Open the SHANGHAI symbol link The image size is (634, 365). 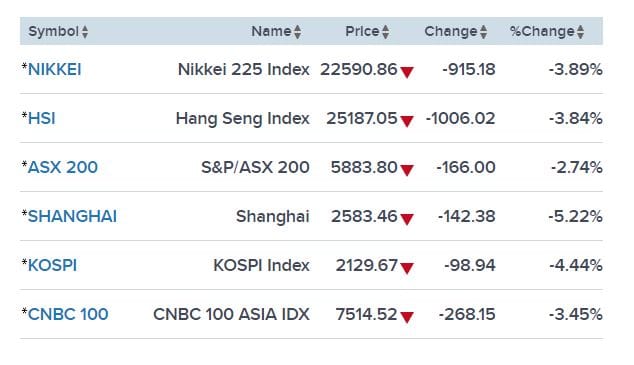[x=72, y=216]
